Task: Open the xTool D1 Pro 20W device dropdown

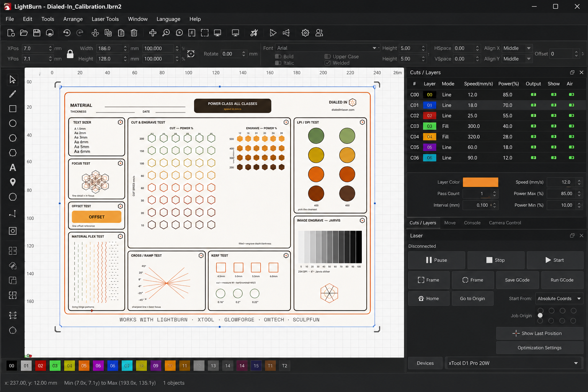Action: 514,363
